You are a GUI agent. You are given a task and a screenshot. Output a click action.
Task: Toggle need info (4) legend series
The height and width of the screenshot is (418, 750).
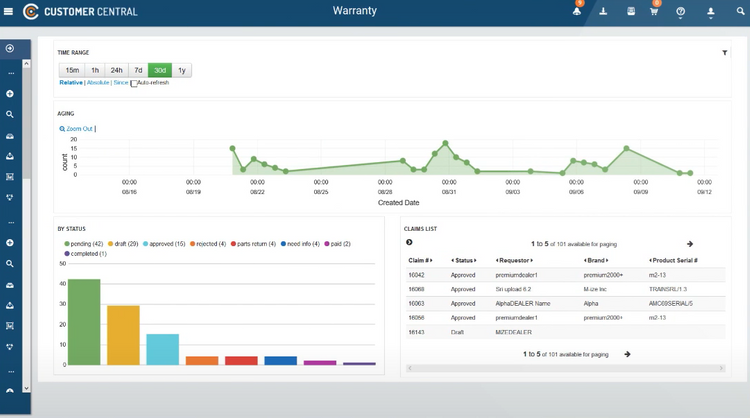coord(300,244)
